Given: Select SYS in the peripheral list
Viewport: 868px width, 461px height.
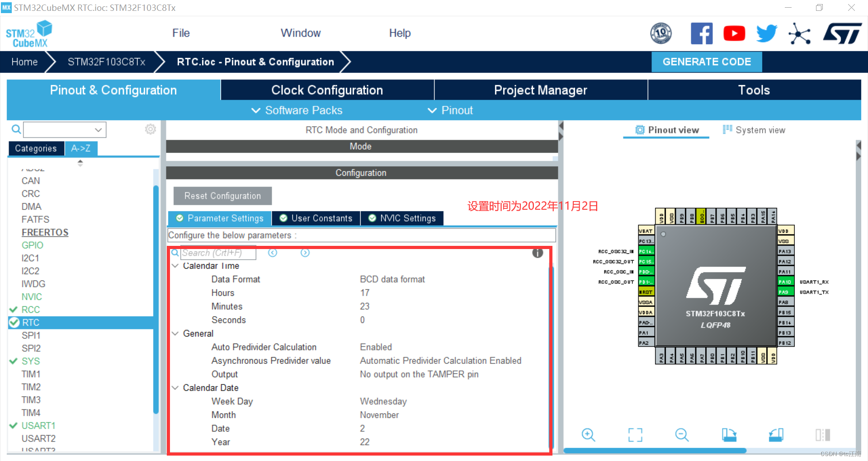Looking at the screenshot, I should [31, 361].
